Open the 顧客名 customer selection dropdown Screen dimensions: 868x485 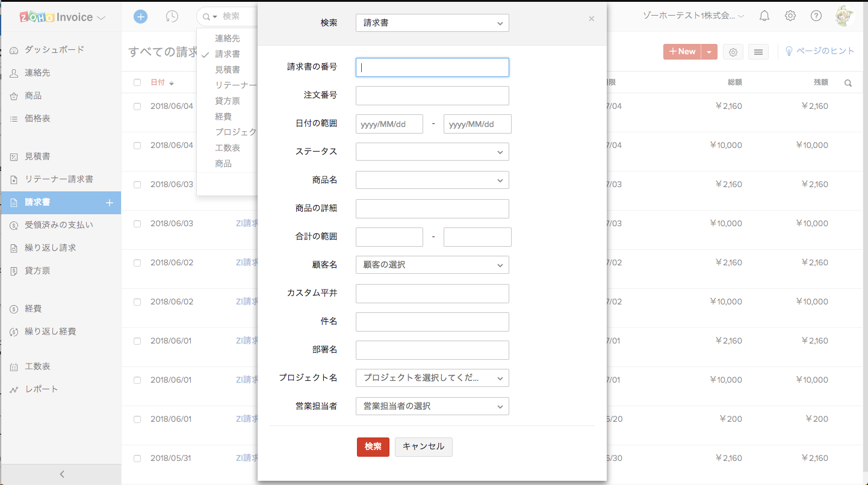pos(432,265)
